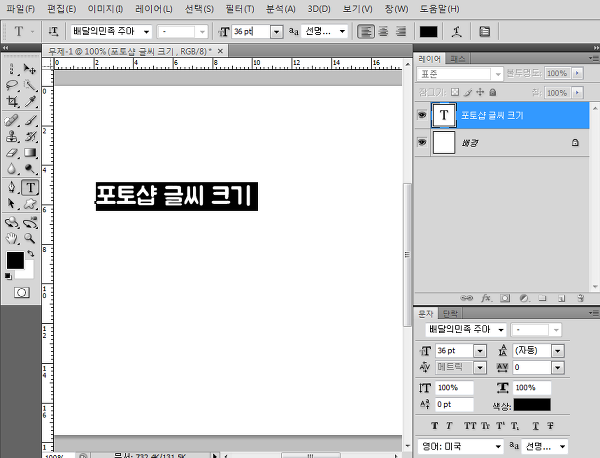Open the 레이어(L) menu
Image resolution: width=600 pixels, height=458 pixels.
click(x=153, y=9)
